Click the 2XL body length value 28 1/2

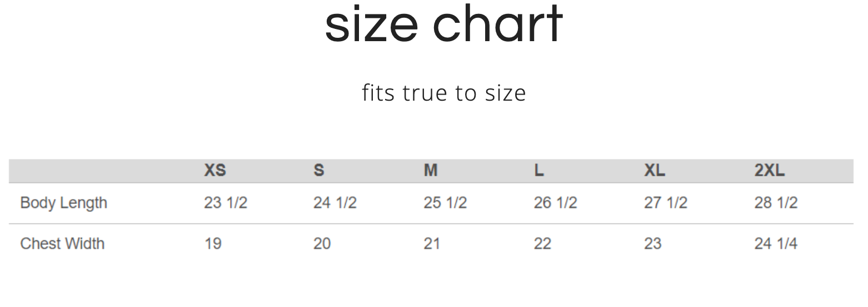click(775, 203)
